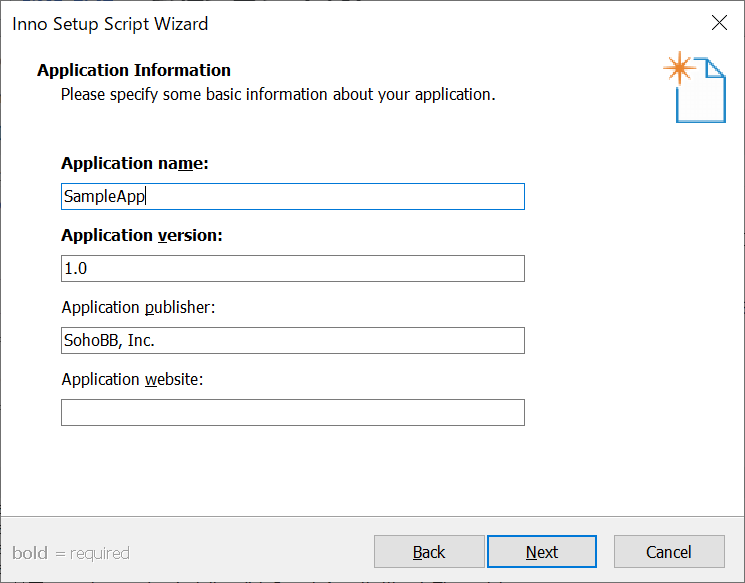Place cursor on the 'SohoBB, Inc.' text

point(109,341)
